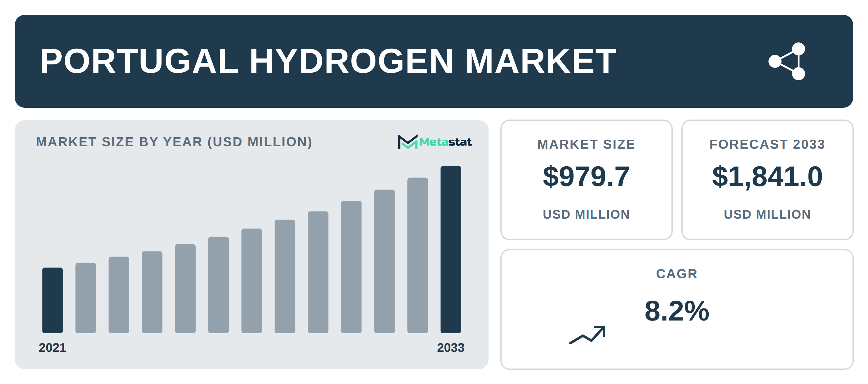Click the Metastat logo
The image size is (868, 384).
435,142
